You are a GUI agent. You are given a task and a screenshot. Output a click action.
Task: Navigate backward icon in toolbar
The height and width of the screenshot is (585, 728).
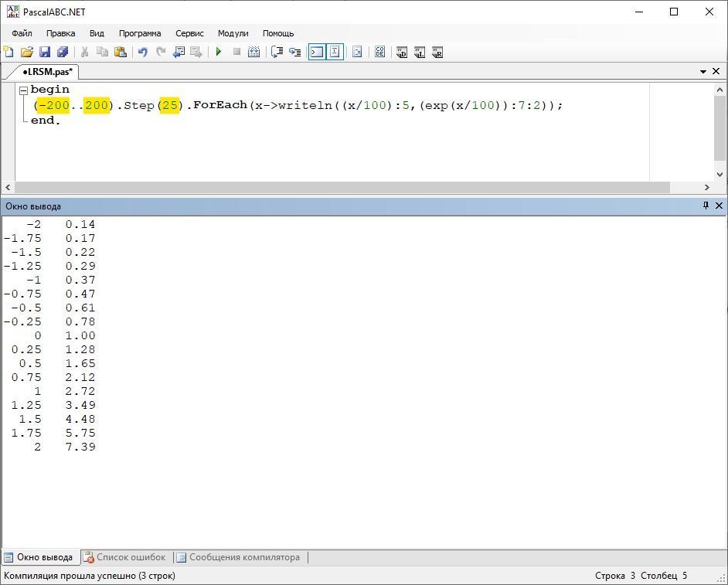179,52
